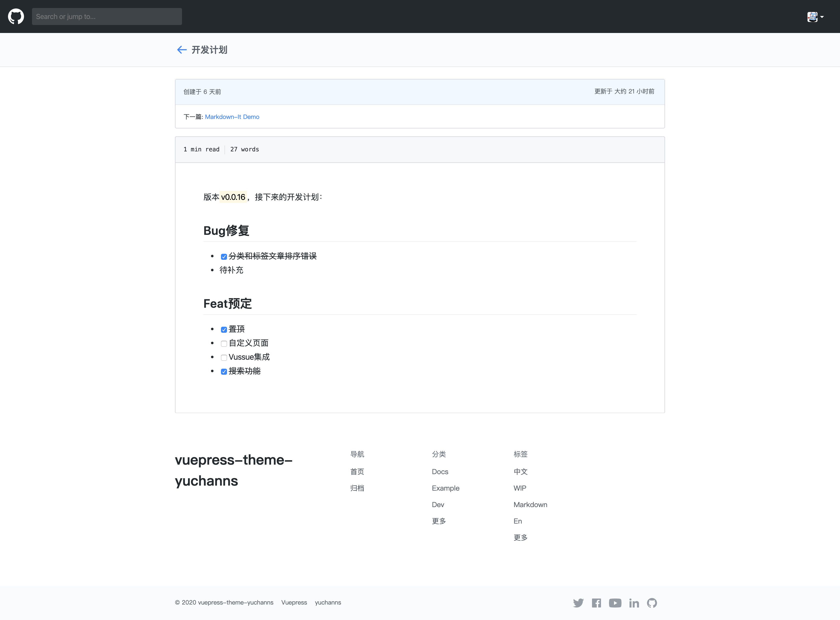The width and height of the screenshot is (840, 620).
Task: Go to 首页 in footer navigation
Action: click(x=357, y=472)
